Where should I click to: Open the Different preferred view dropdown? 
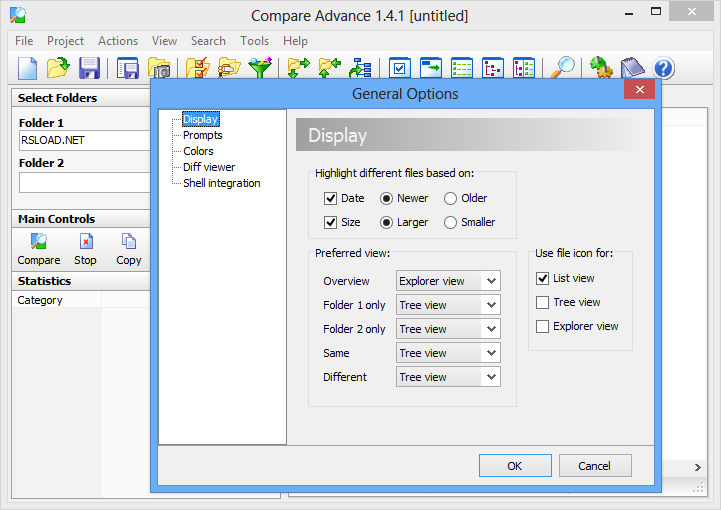[448, 377]
